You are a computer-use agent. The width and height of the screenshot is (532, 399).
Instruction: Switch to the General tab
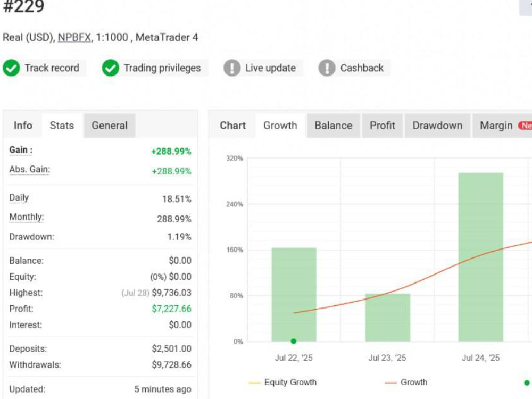pyautogui.click(x=110, y=126)
